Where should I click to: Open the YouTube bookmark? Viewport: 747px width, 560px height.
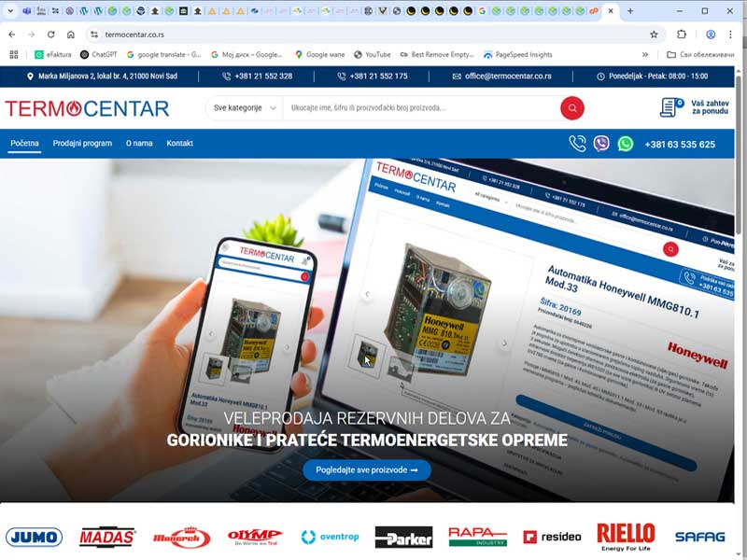(x=372, y=55)
